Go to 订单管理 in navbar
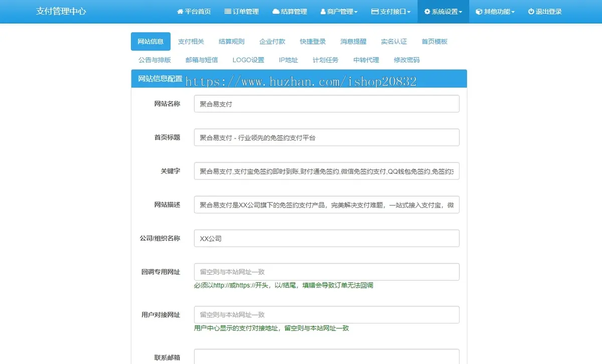The width and height of the screenshot is (602, 364). (242, 12)
